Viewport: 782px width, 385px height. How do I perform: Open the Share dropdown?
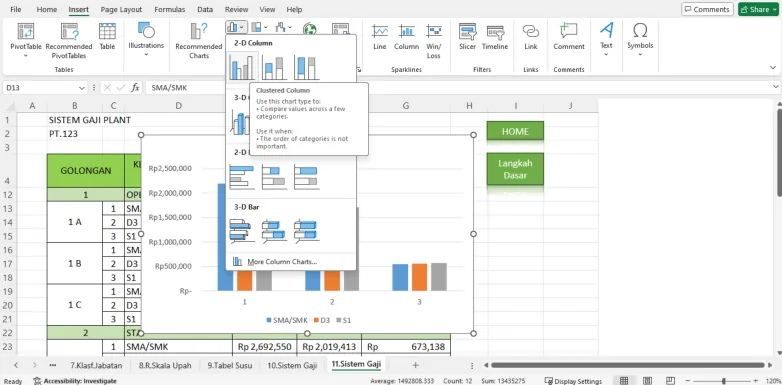click(758, 9)
